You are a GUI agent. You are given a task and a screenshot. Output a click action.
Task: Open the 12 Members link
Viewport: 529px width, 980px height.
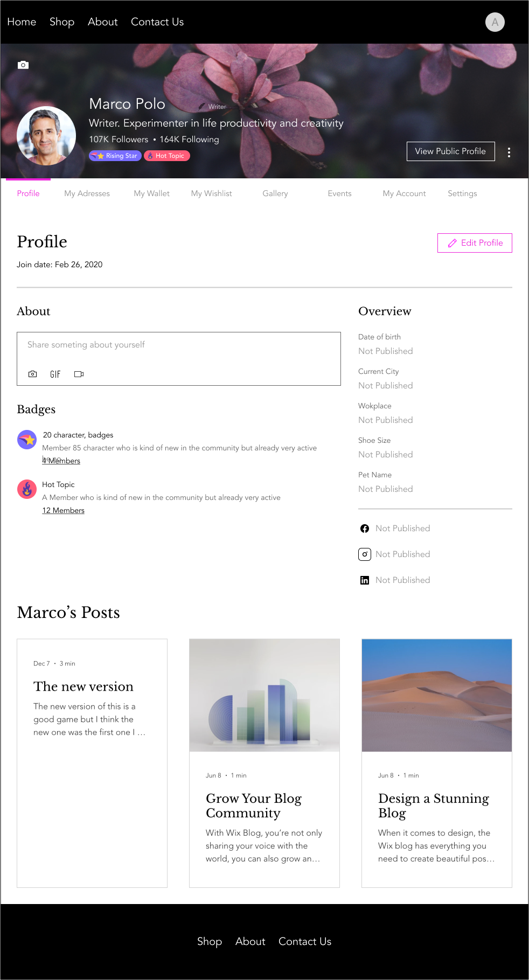(x=64, y=510)
